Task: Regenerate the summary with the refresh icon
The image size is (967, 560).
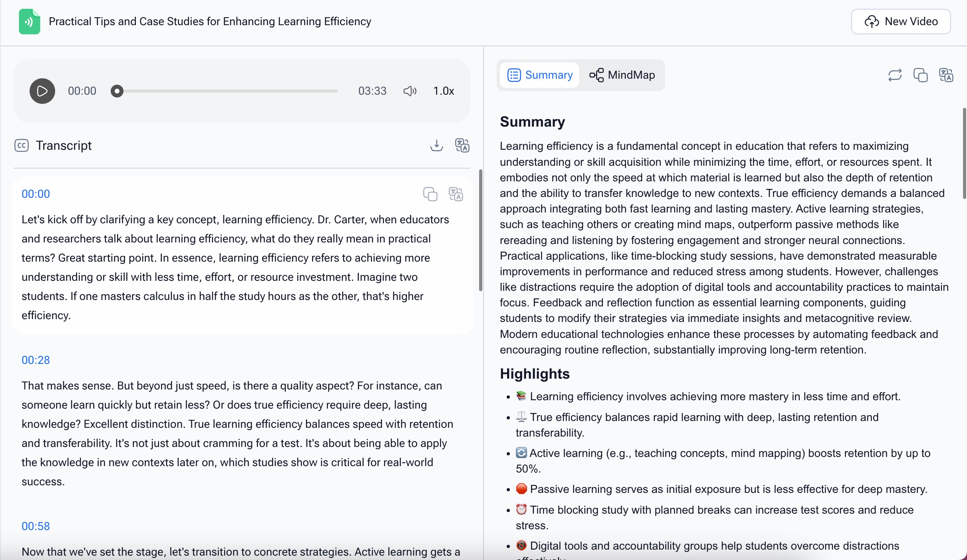Action: click(x=895, y=75)
